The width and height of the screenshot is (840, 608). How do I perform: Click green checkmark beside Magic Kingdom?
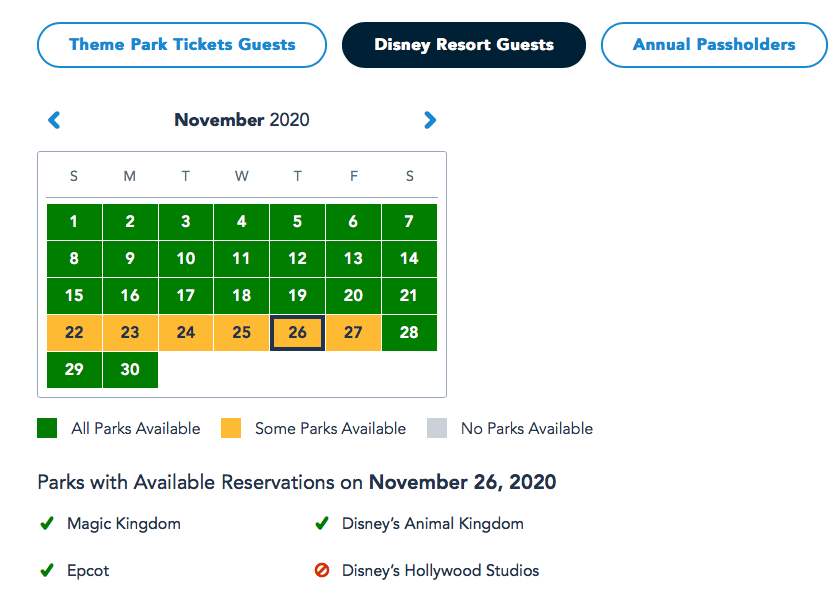point(46,523)
